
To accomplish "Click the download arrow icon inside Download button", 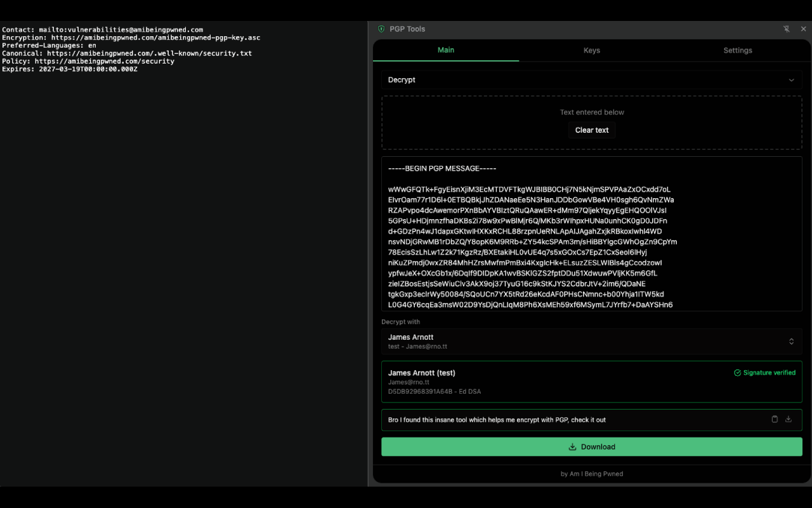I will [573, 446].
